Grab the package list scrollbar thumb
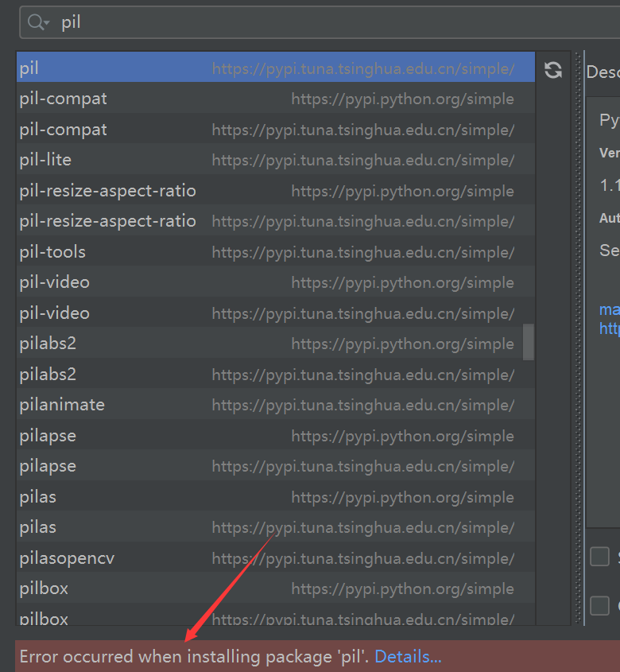Image resolution: width=620 pixels, height=672 pixels. coord(529,342)
